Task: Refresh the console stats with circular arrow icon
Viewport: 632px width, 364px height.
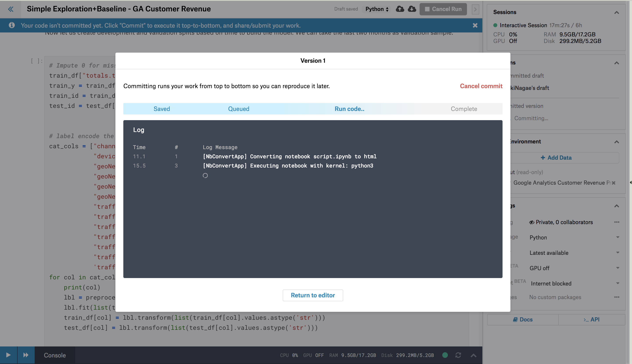Action: click(x=458, y=355)
